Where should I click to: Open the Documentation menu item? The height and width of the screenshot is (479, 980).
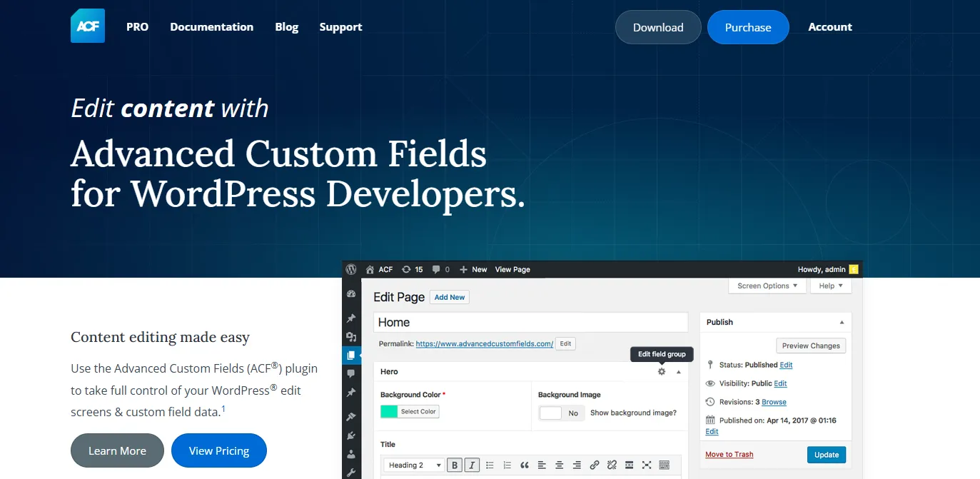tap(212, 26)
